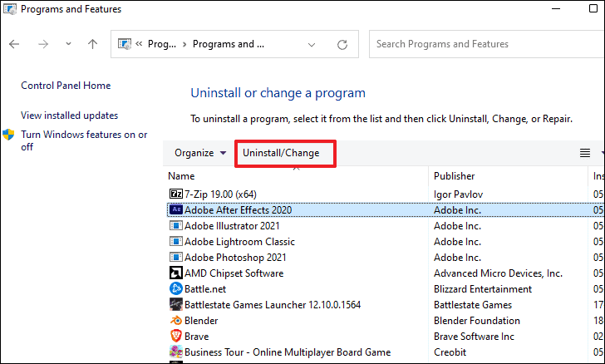The width and height of the screenshot is (605, 364).
Task: Open the recent locations dropdown arrow
Action: 68,43
